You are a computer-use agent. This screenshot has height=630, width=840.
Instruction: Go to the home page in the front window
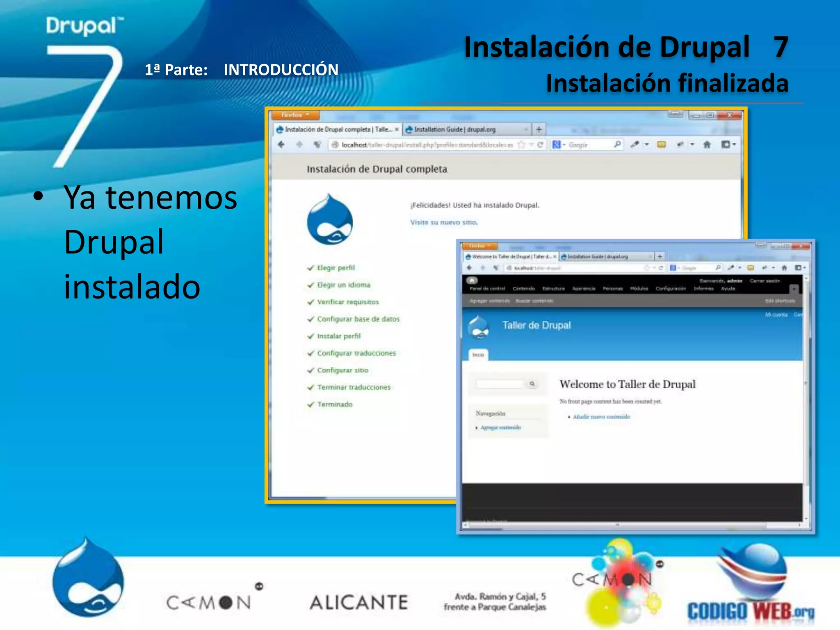tap(784, 268)
